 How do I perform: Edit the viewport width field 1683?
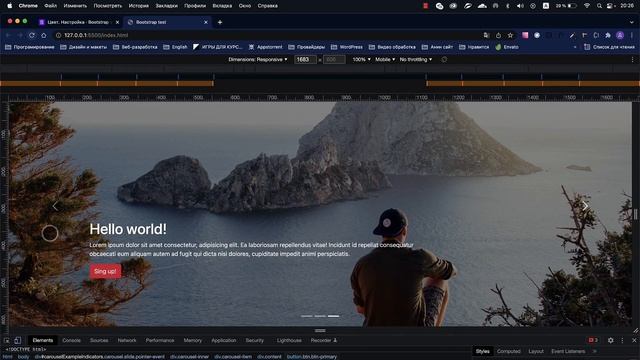coord(304,60)
